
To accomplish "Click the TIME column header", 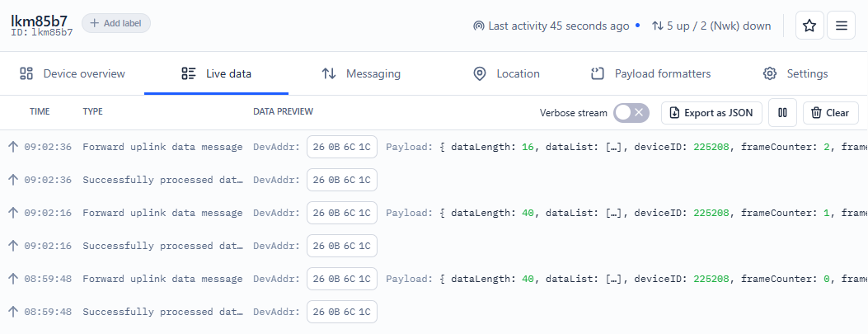I will (x=40, y=111).
